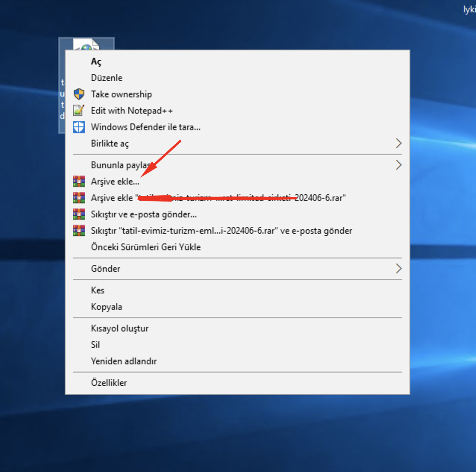Click the Windows Defender shield icon
The height and width of the screenshot is (472, 476).
click(x=79, y=127)
